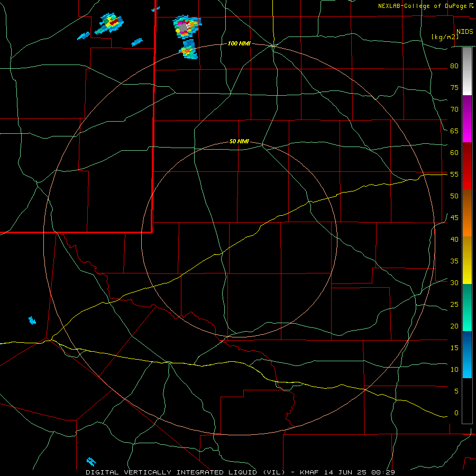Screen dimensions: 476x476
Task: Click the 60 value on the scale
Action: click(x=454, y=152)
